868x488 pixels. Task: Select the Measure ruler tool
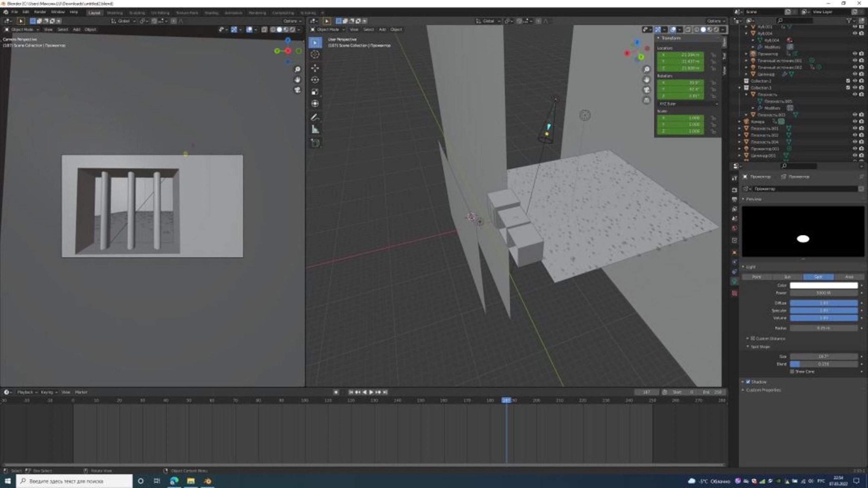point(315,129)
